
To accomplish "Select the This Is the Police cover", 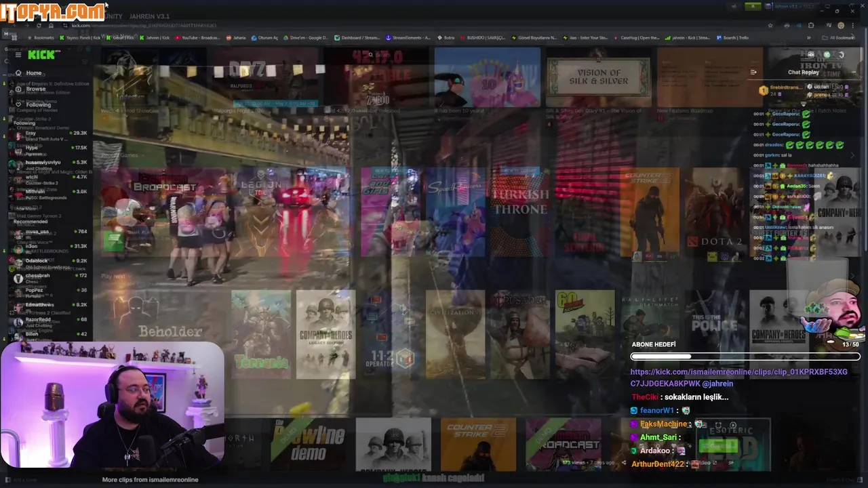I will (714, 334).
